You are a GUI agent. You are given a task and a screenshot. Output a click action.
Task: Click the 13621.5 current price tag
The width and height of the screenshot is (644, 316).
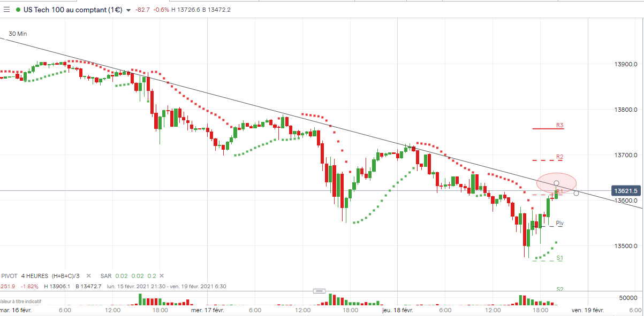[625, 191]
